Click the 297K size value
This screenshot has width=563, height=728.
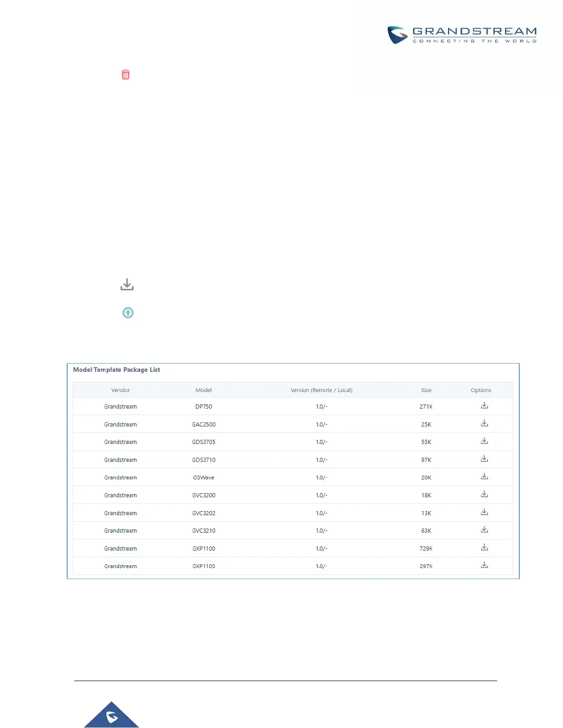(426, 566)
